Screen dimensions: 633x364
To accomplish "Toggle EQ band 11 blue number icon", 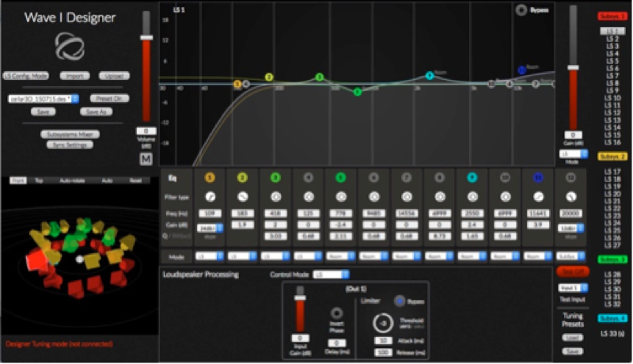I will [538, 177].
